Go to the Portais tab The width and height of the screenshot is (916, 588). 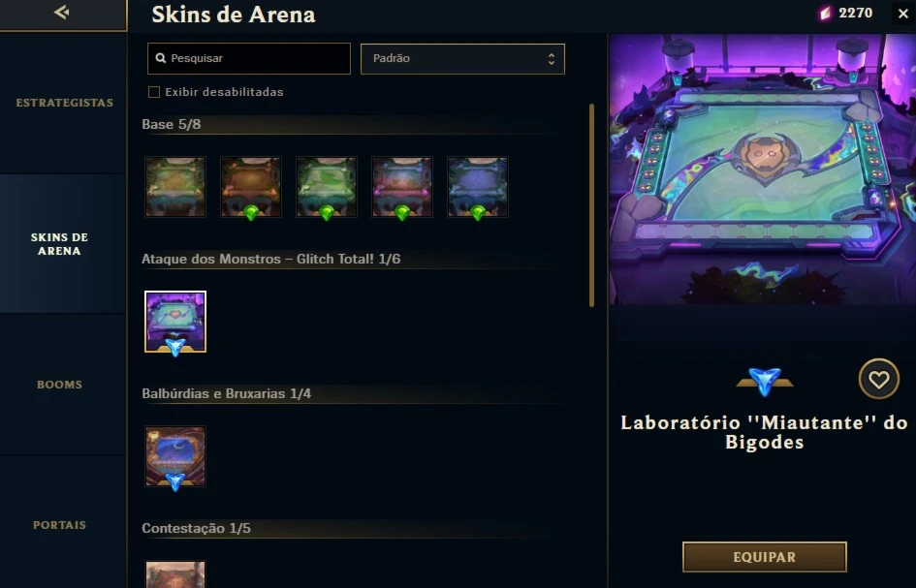[x=59, y=525]
